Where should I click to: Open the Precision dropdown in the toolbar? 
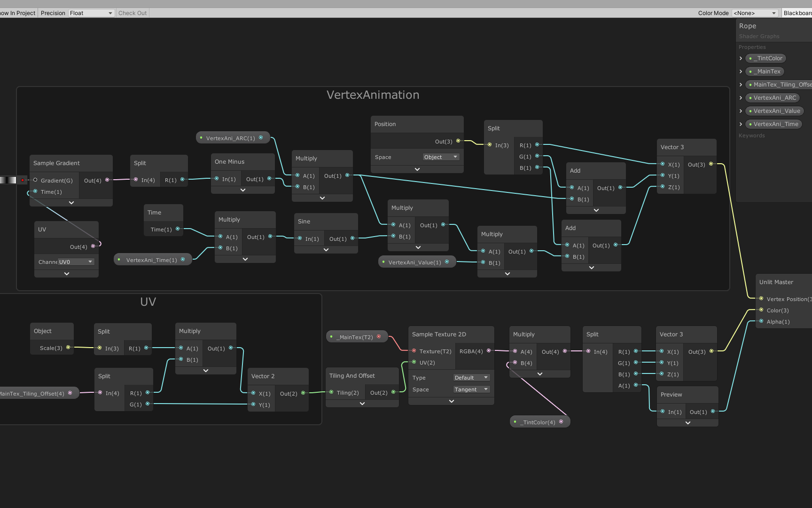[x=91, y=13]
